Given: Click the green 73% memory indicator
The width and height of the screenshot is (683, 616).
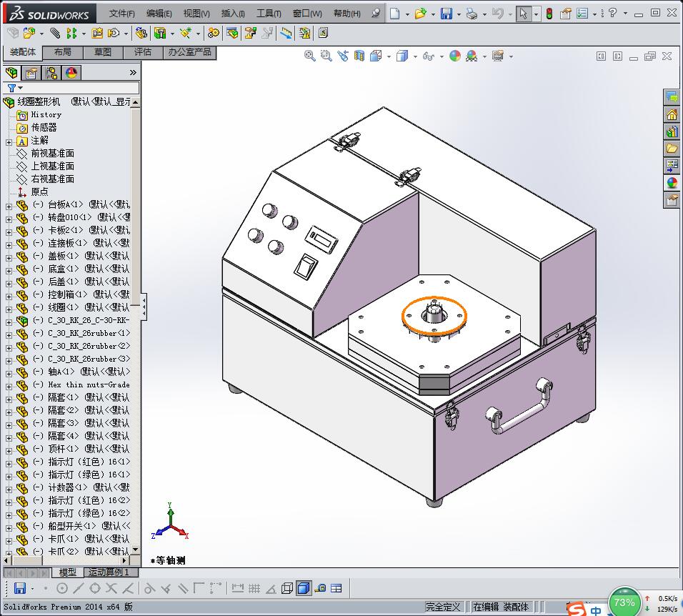Looking at the screenshot, I should [x=624, y=602].
